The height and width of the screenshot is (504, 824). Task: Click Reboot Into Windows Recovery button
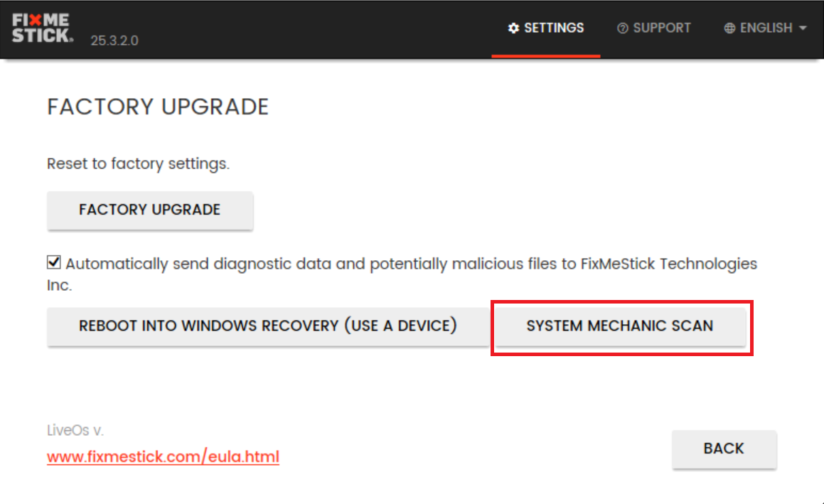coord(267,326)
